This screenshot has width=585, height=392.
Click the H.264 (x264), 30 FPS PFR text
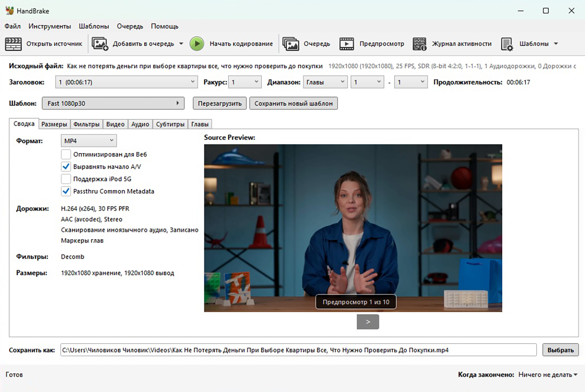click(x=95, y=209)
